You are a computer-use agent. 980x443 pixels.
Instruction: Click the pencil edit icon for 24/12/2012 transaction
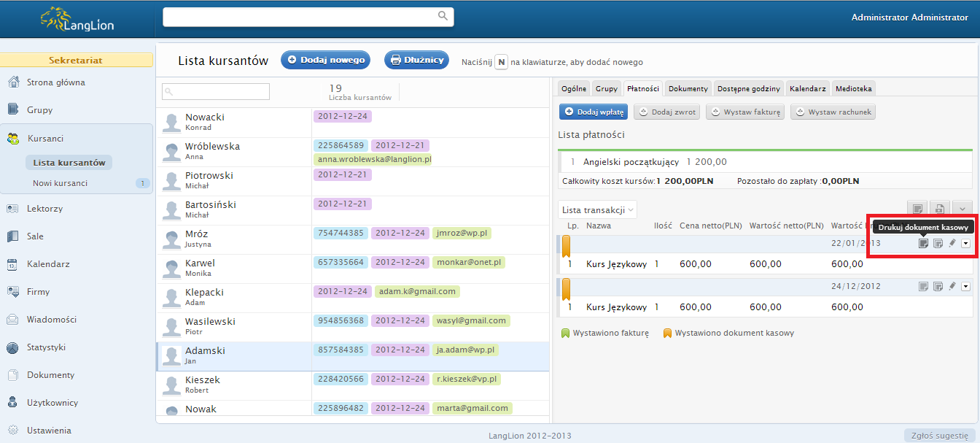[x=952, y=287]
